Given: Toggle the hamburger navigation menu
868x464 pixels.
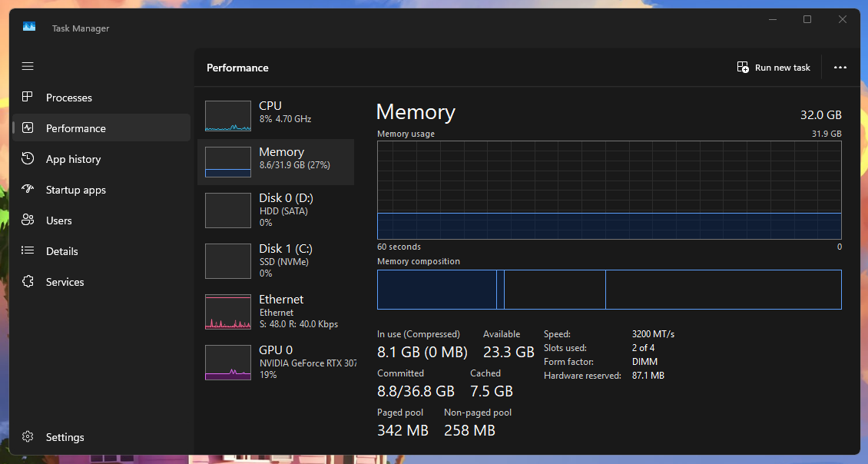Looking at the screenshot, I should [x=28, y=67].
